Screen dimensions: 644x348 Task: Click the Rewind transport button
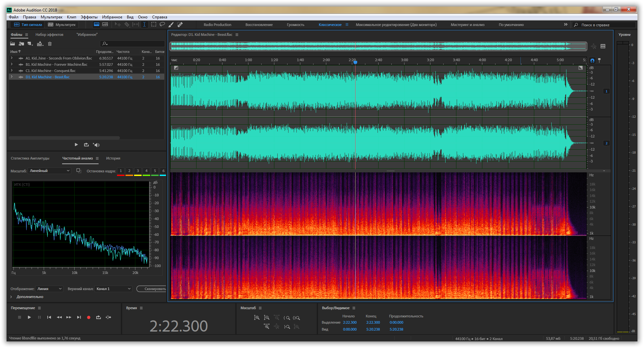pyautogui.click(x=59, y=317)
